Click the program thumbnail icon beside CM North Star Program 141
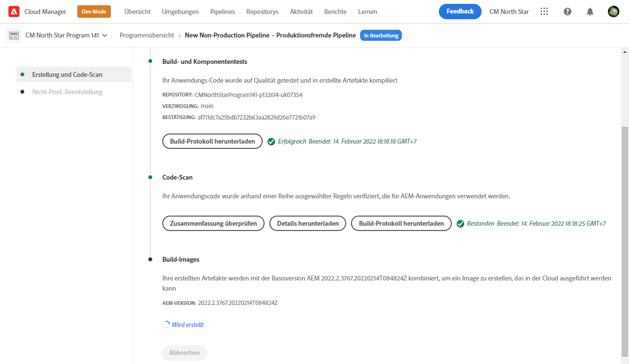The height and width of the screenshot is (364, 629). (14, 36)
